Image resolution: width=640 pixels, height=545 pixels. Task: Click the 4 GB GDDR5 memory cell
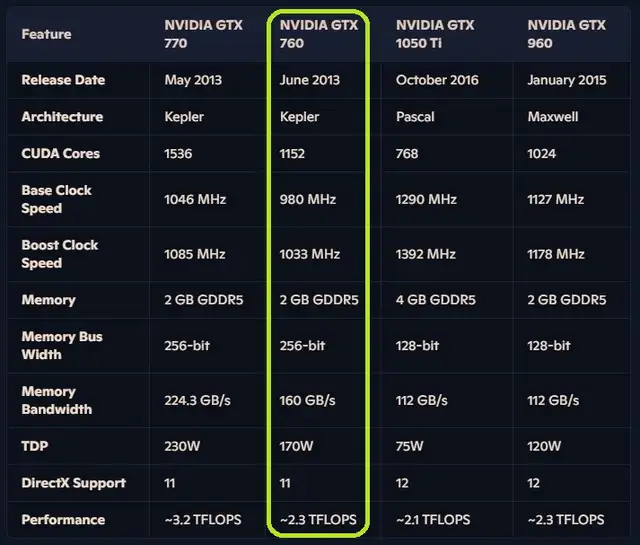pos(436,300)
